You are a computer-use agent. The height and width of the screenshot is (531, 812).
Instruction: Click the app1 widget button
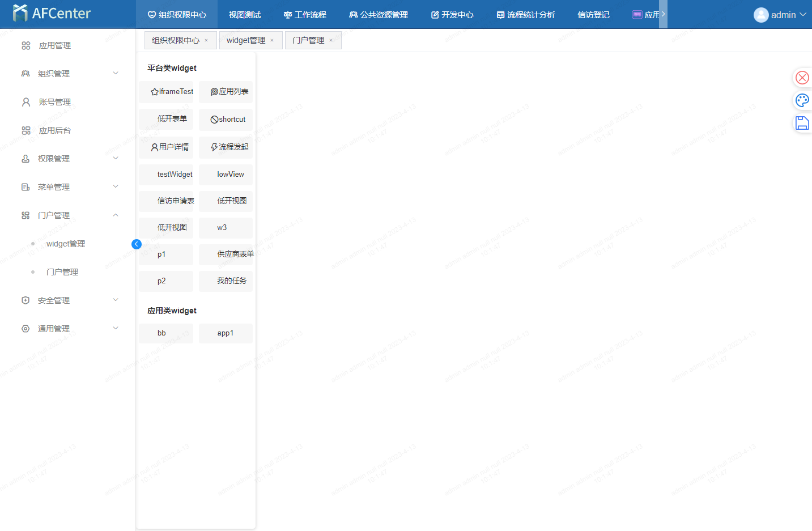pyautogui.click(x=226, y=333)
